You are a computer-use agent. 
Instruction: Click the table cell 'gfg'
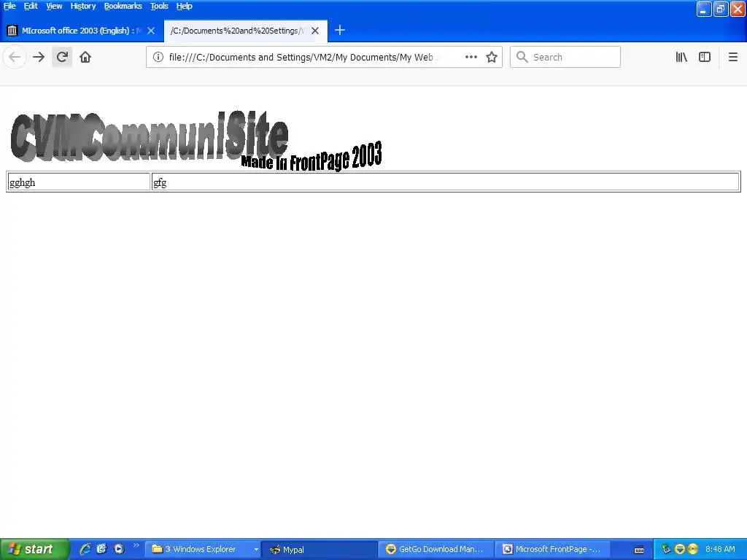pyautogui.click(x=446, y=182)
